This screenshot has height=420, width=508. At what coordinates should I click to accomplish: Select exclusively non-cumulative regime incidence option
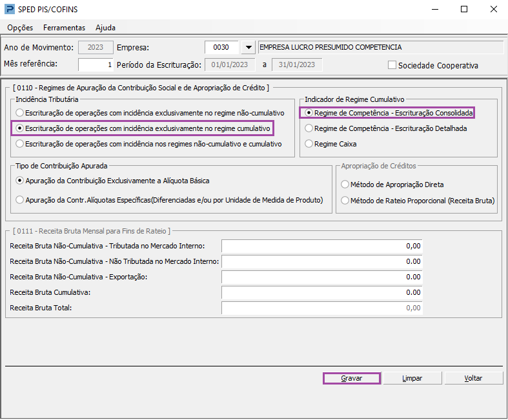tap(21, 113)
